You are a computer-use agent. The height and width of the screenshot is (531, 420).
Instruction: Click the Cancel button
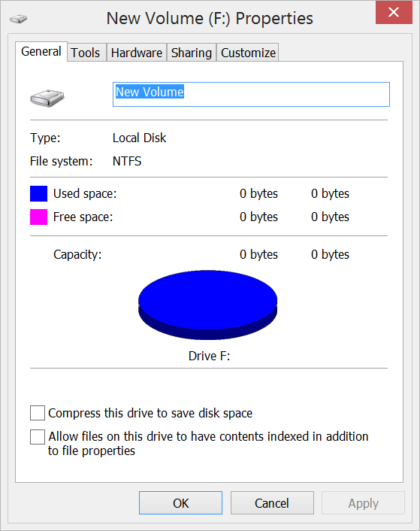click(272, 503)
